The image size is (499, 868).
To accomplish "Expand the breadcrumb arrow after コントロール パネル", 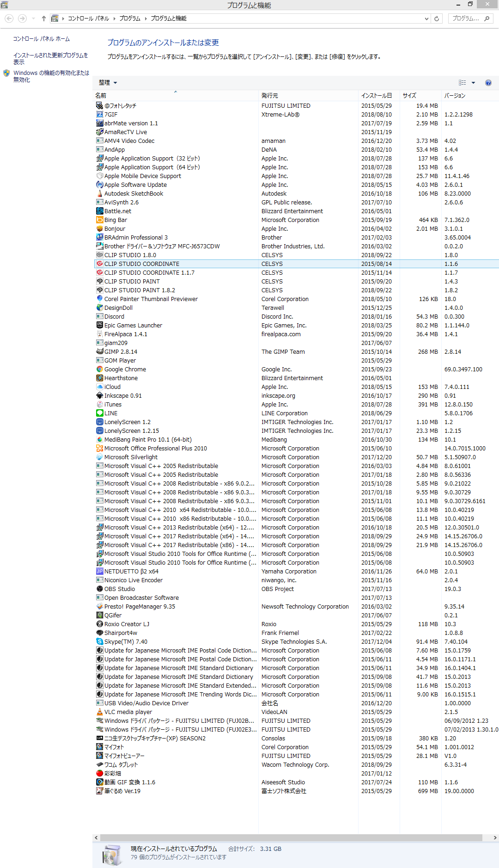I will coord(114,18).
